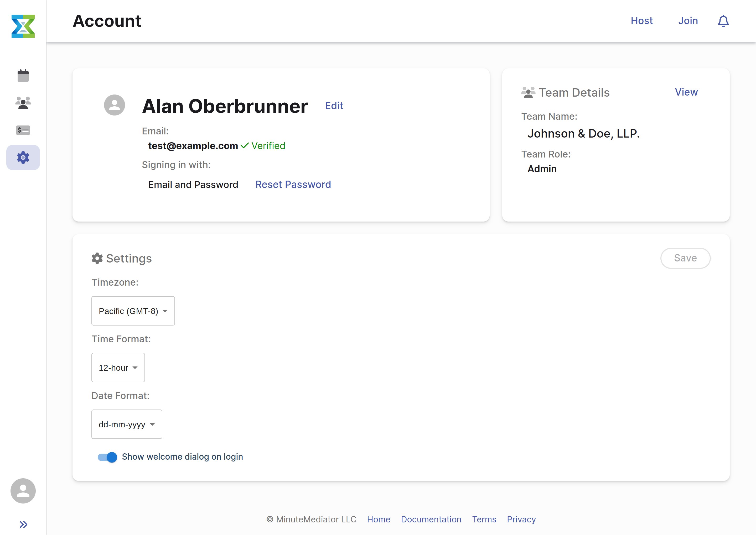Open the billing sidebar icon
756x535 pixels.
23,130
